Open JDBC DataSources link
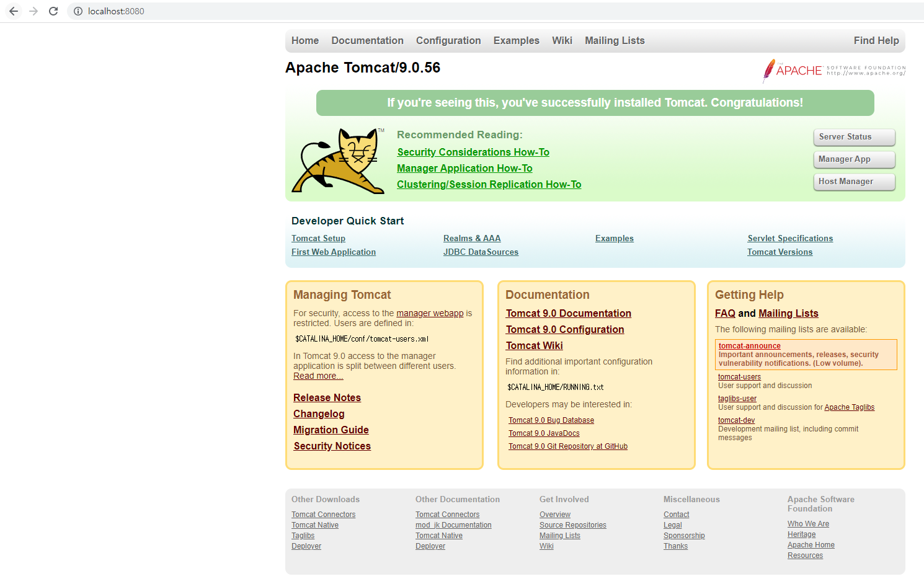Screen dimensions: 924x584 (x=481, y=252)
